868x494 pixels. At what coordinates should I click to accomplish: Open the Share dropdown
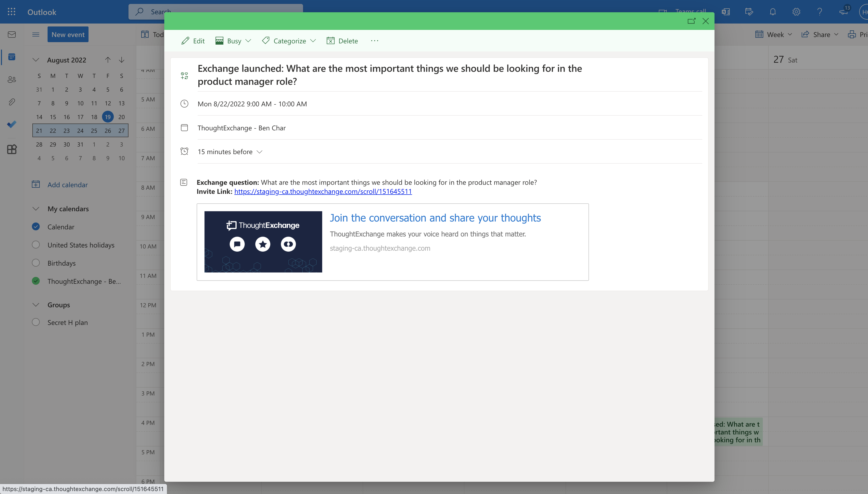820,35
